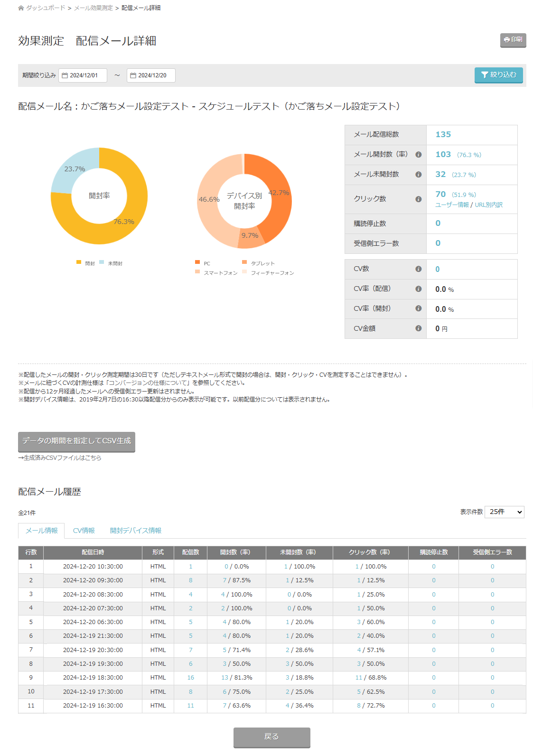Viewport: 533px width, 756px height.
Task: Click info icon beside CV数
Action: 418,269
